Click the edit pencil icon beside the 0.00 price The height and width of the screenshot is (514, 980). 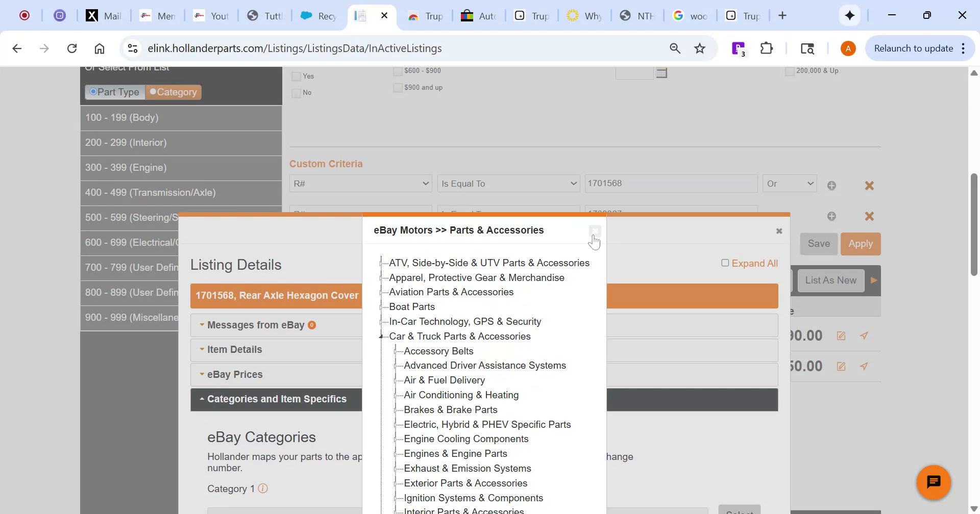tap(841, 336)
